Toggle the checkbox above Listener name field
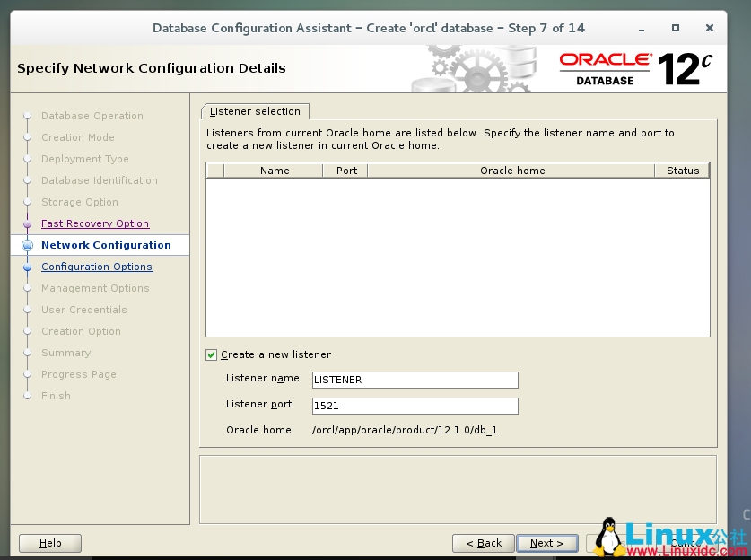The image size is (751, 560). [x=212, y=354]
